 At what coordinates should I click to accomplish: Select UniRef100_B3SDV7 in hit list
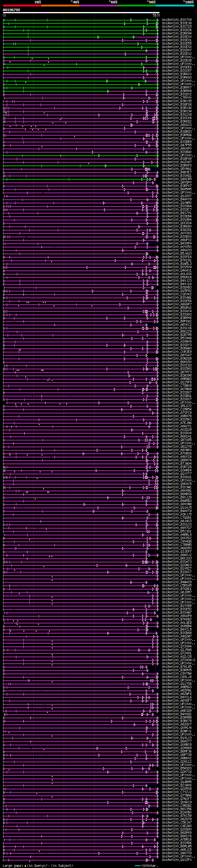pyautogui.click(x=177, y=50)
